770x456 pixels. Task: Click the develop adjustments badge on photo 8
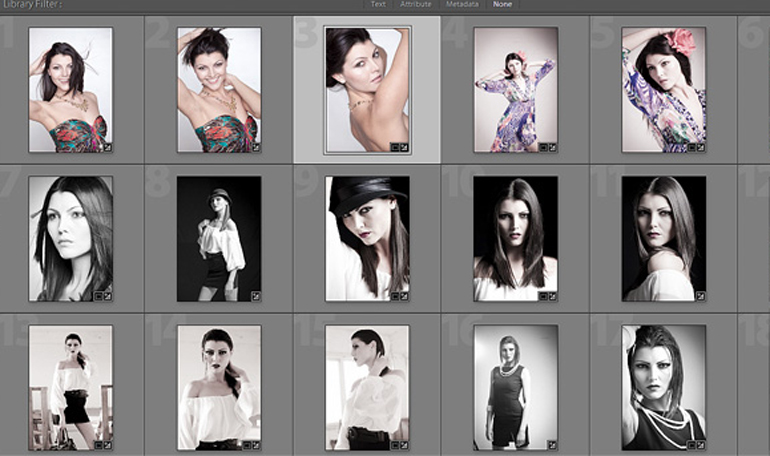[255, 296]
